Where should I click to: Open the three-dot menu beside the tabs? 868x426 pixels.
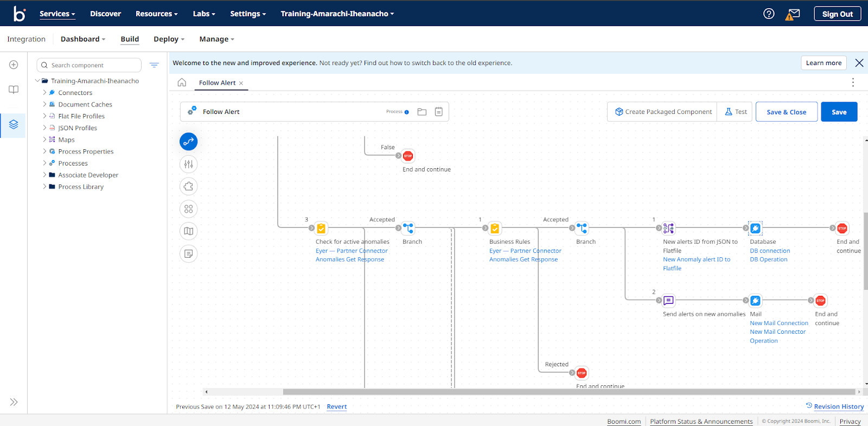point(853,82)
